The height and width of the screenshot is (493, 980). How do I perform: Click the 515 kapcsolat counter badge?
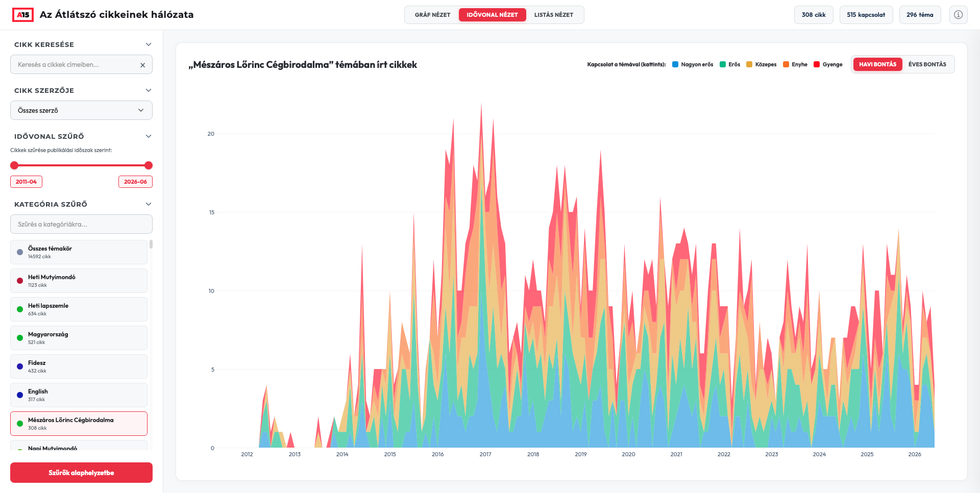coord(866,15)
